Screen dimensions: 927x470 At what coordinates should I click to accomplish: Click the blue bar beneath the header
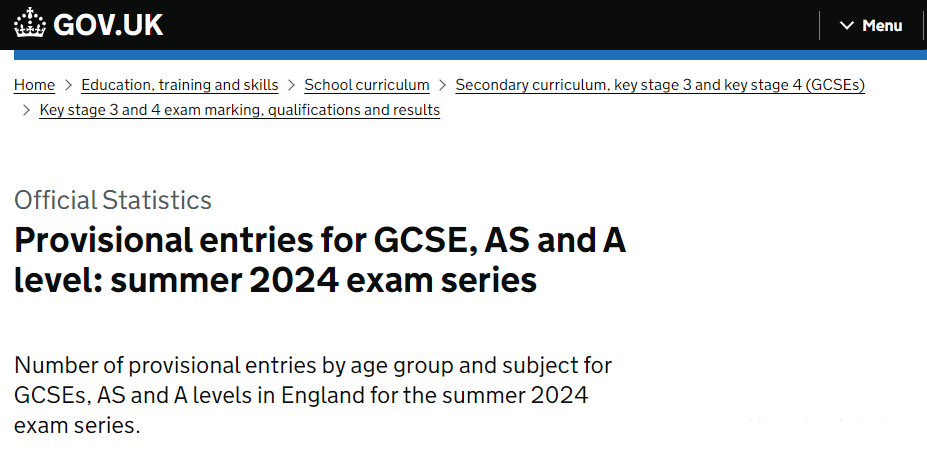tap(471, 55)
